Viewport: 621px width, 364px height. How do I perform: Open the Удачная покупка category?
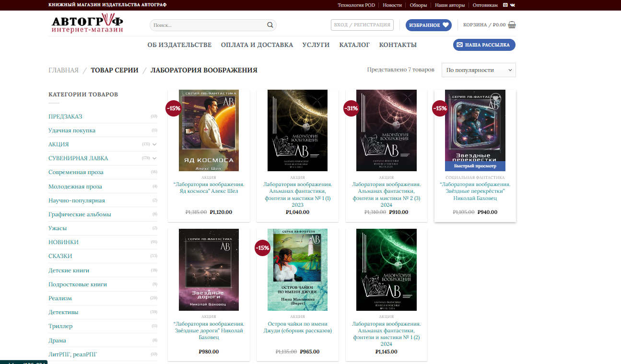[x=72, y=130]
